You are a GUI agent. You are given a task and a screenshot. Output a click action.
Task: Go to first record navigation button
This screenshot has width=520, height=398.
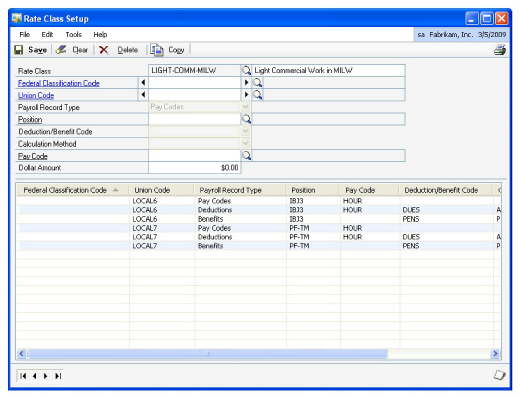23,376
